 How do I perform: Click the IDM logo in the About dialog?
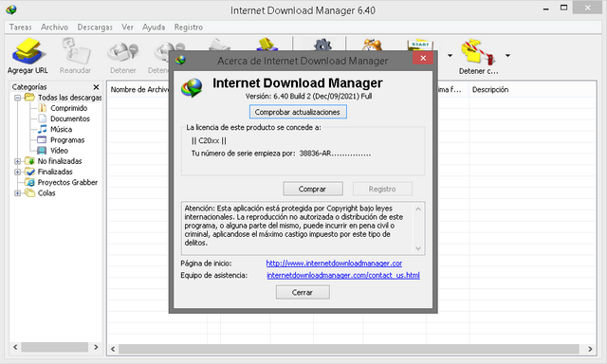coord(192,87)
